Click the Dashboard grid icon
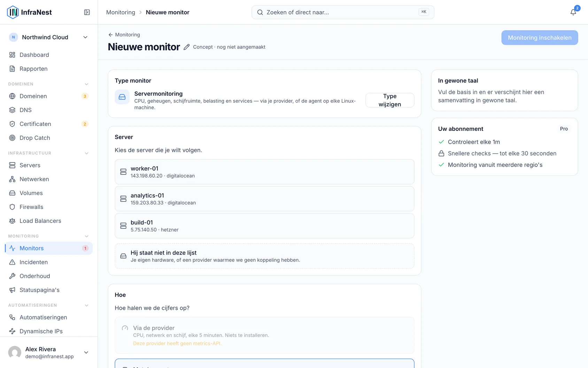Screen dimensions: 588x368 (x=12, y=55)
